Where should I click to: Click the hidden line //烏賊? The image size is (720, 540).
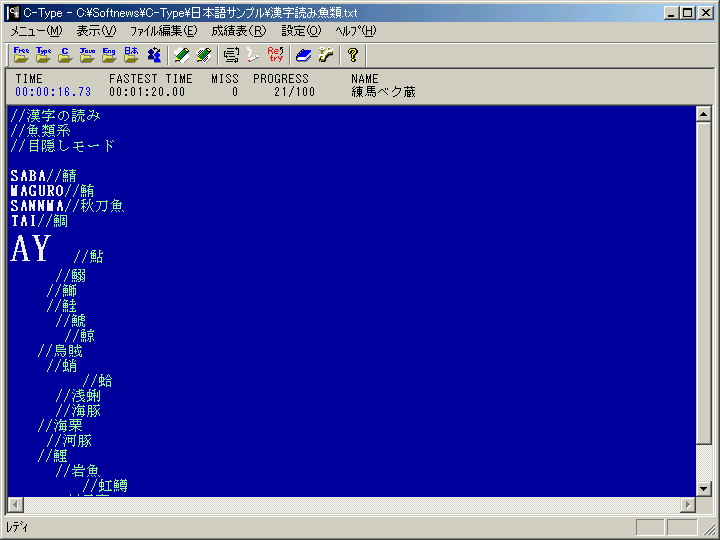(x=60, y=351)
